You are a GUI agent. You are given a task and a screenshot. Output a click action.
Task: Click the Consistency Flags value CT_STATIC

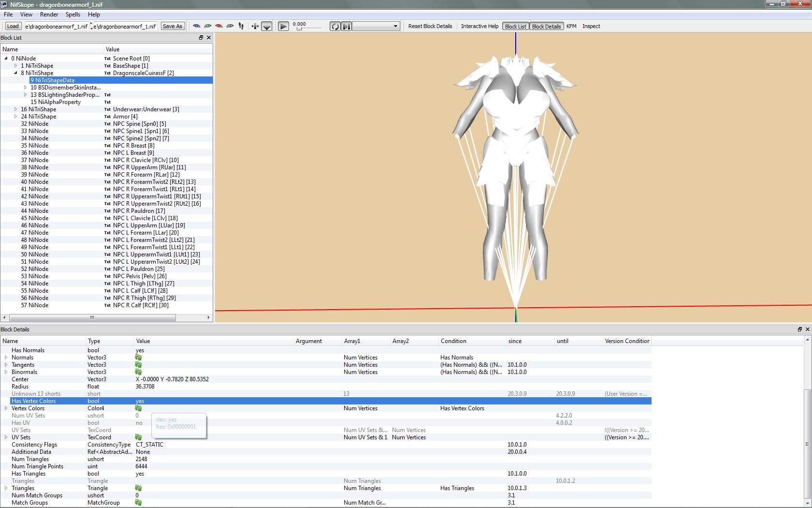point(149,445)
